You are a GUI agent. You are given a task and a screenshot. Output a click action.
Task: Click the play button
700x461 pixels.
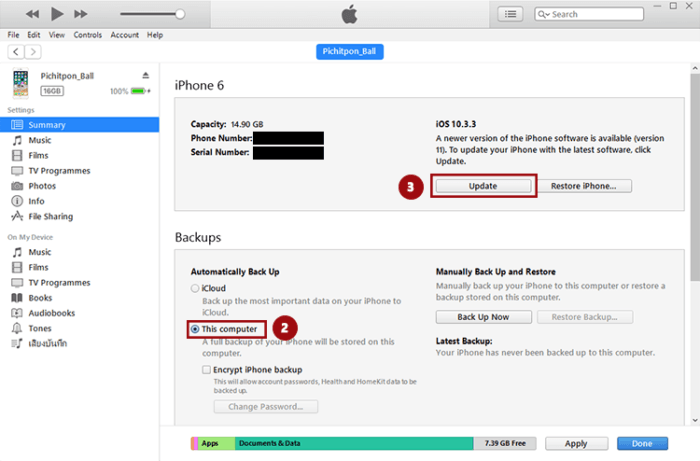(x=57, y=14)
